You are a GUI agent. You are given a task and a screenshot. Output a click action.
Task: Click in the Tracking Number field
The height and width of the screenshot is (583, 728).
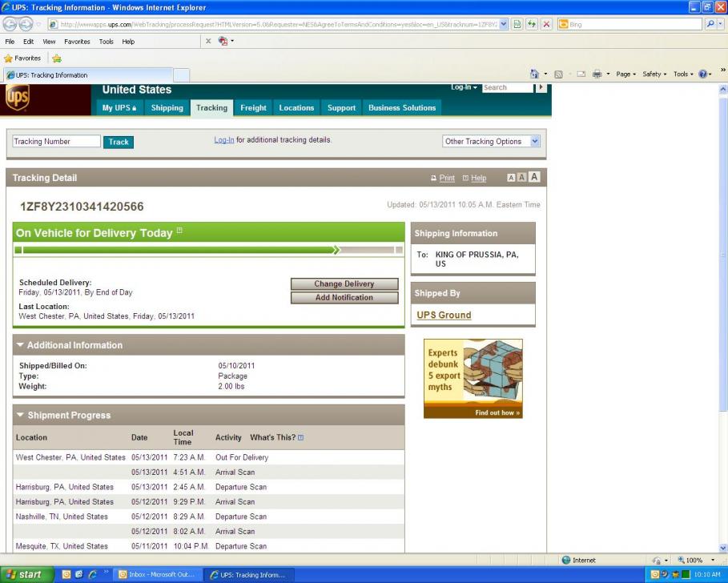pyautogui.click(x=56, y=141)
